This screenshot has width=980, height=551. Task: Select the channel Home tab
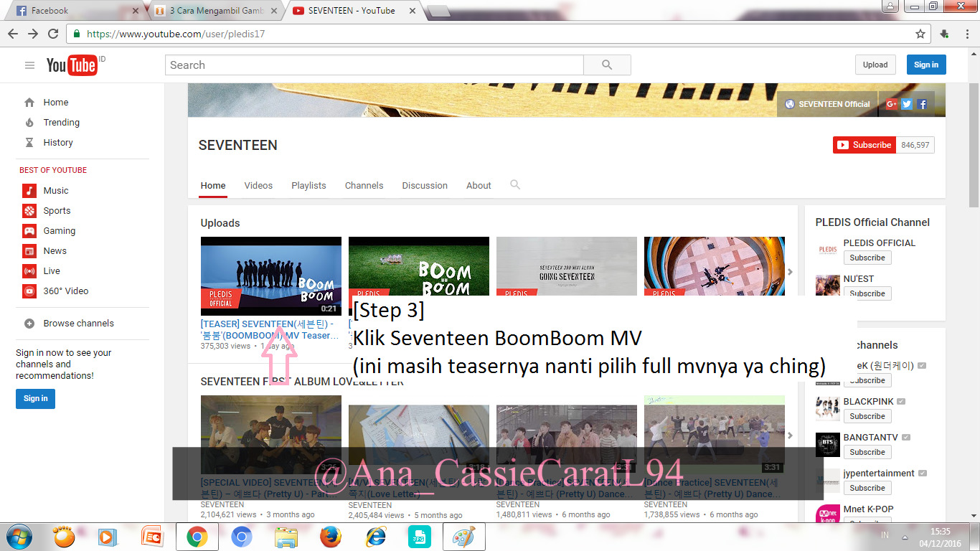213,185
